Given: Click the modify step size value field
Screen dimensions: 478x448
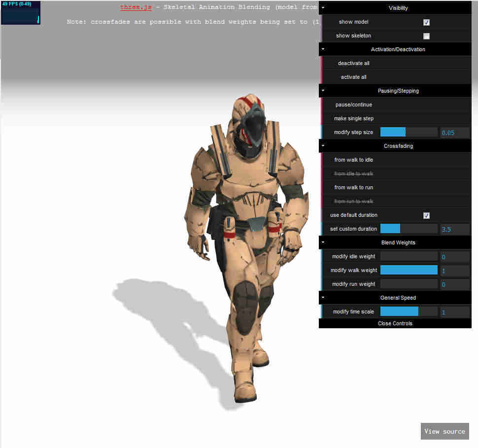Looking at the screenshot, I should click(x=454, y=133).
